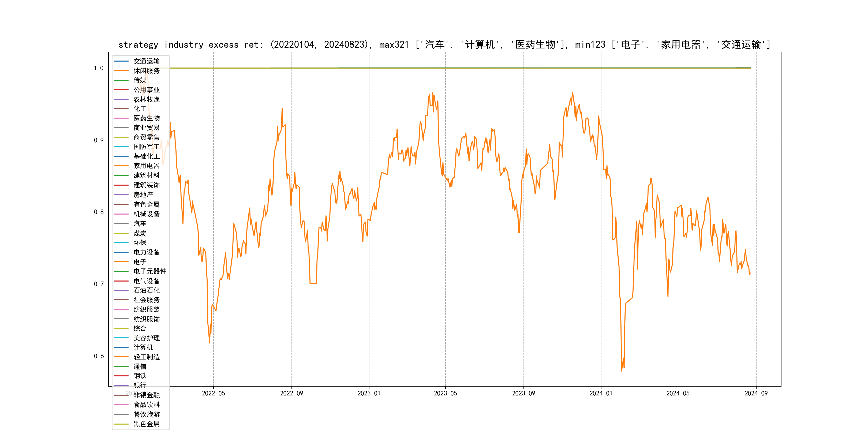Click the 2023-01 x-axis tick label
868x434 pixels.
pos(369,393)
